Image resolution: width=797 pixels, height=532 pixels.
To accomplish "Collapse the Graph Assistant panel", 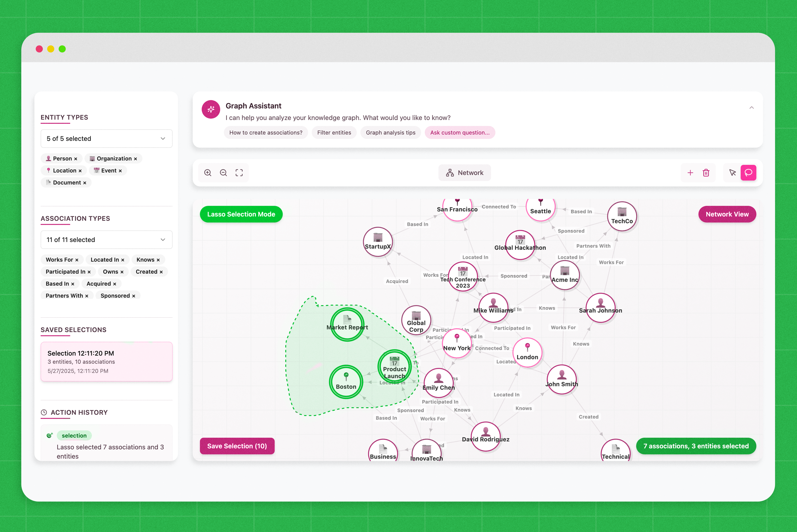I will 752,108.
